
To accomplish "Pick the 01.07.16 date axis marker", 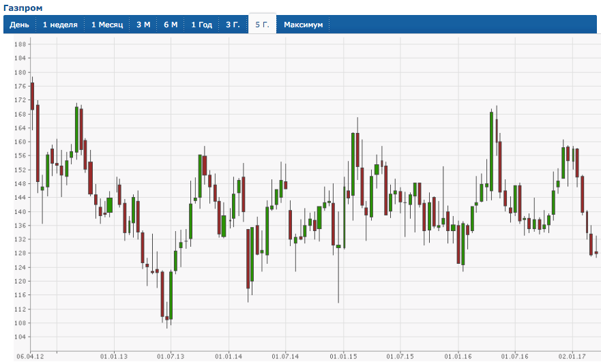I will 514,357.
